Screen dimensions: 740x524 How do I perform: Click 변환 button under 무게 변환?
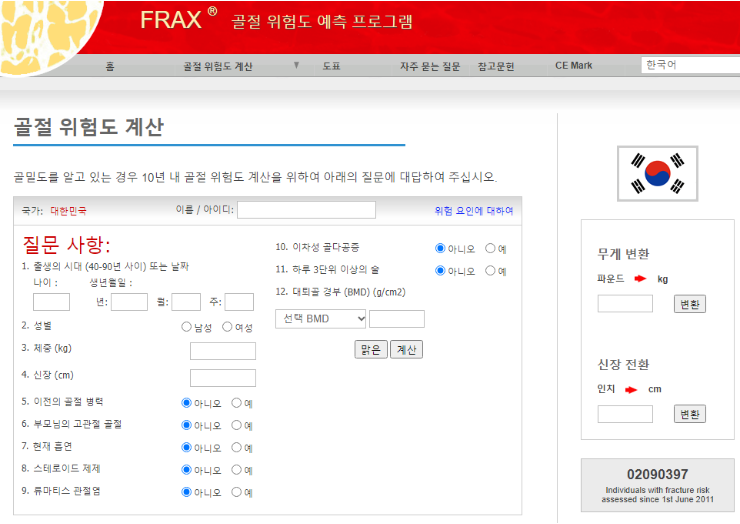point(690,304)
